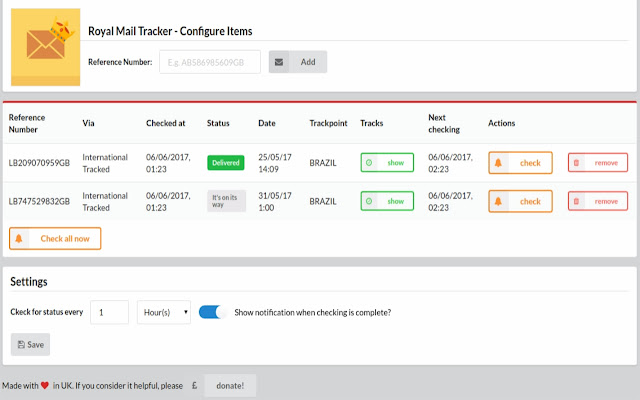Click the bell icon on Check all now
This screenshot has width=640, height=400.
[19, 238]
